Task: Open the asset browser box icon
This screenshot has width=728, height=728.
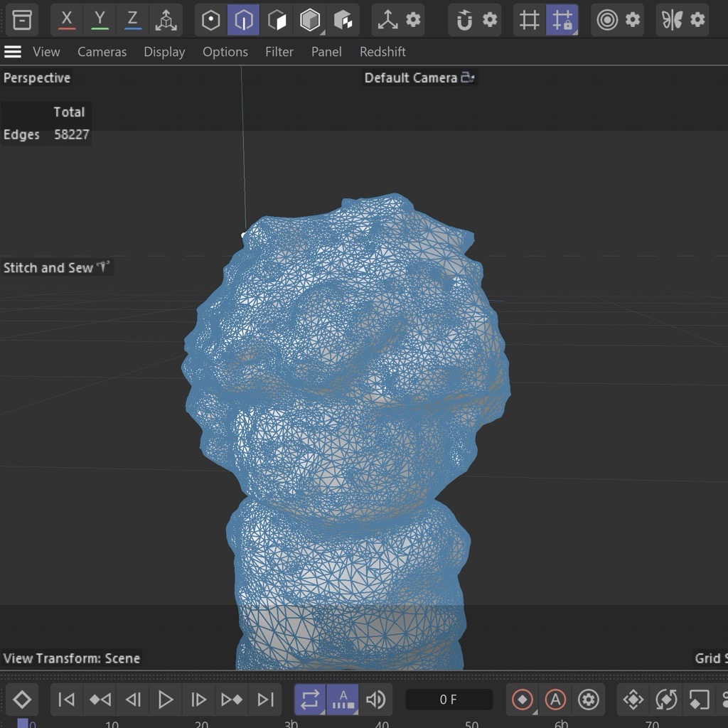Action: (22, 20)
